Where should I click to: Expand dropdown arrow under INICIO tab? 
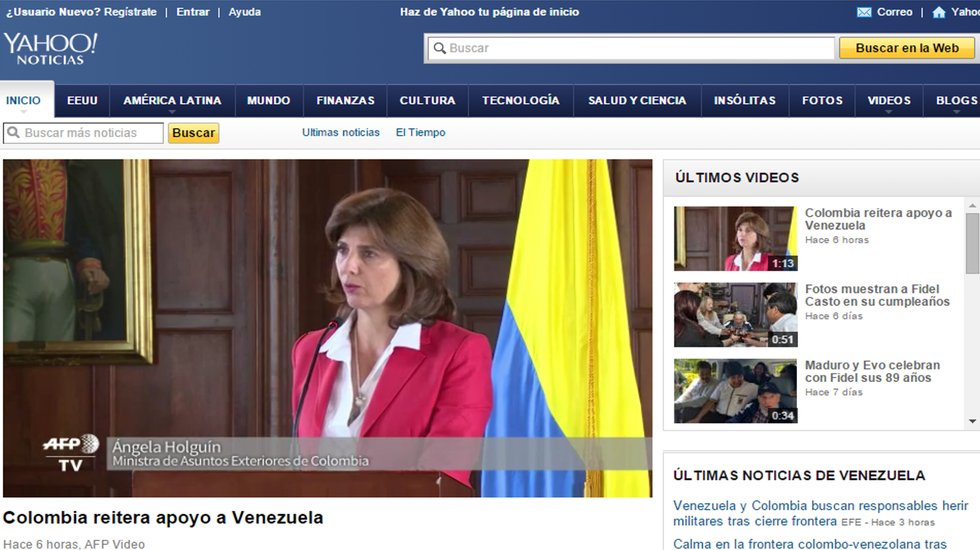pos(24,112)
